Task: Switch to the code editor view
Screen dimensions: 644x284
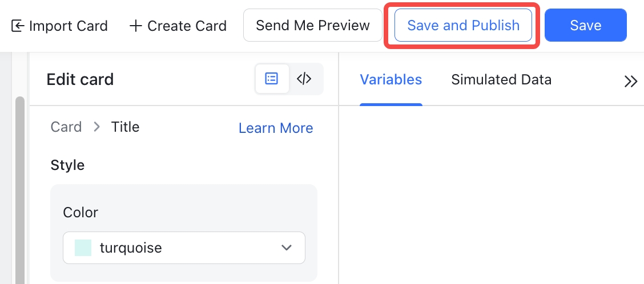Action: (x=304, y=79)
